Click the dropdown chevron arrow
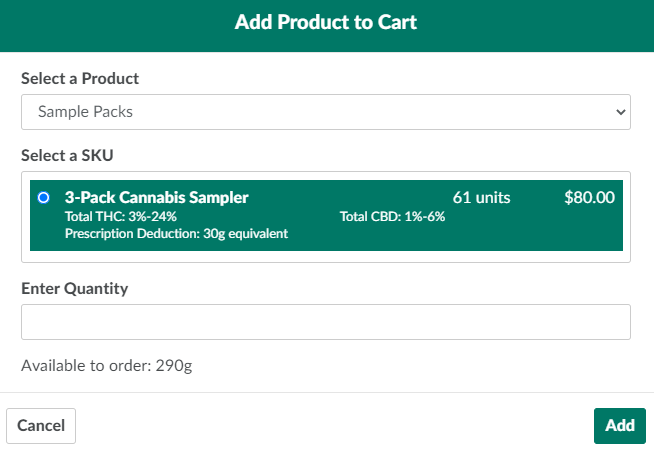Screen dimensions: 654x454 619,112
